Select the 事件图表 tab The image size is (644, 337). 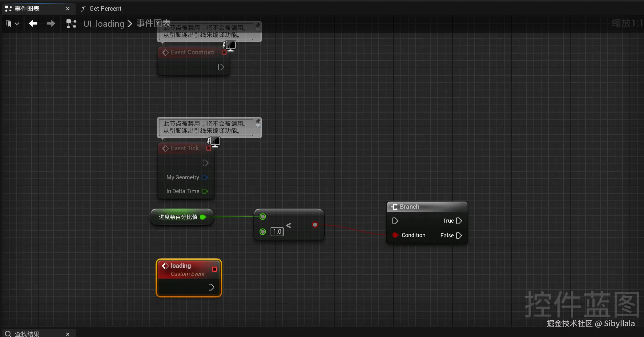[x=27, y=9]
